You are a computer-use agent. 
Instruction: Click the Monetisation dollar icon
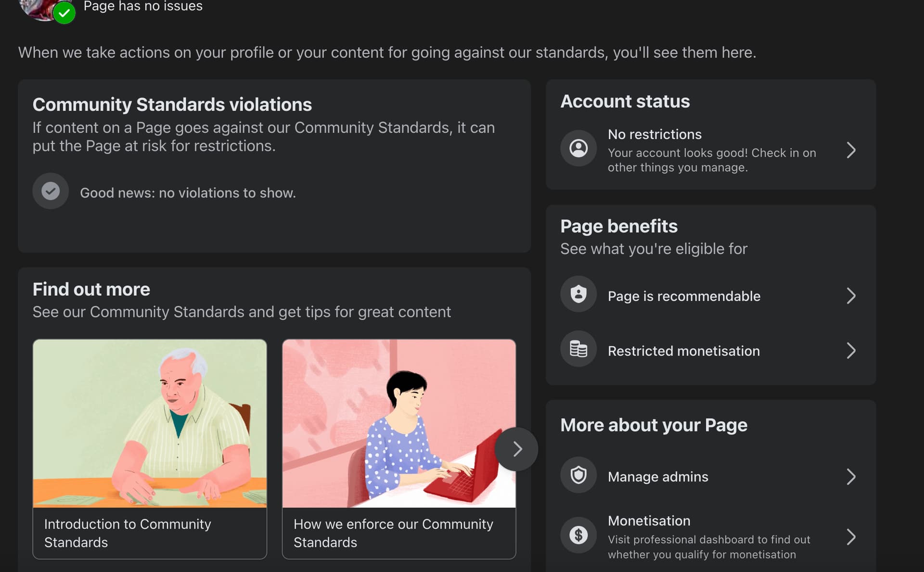click(578, 535)
